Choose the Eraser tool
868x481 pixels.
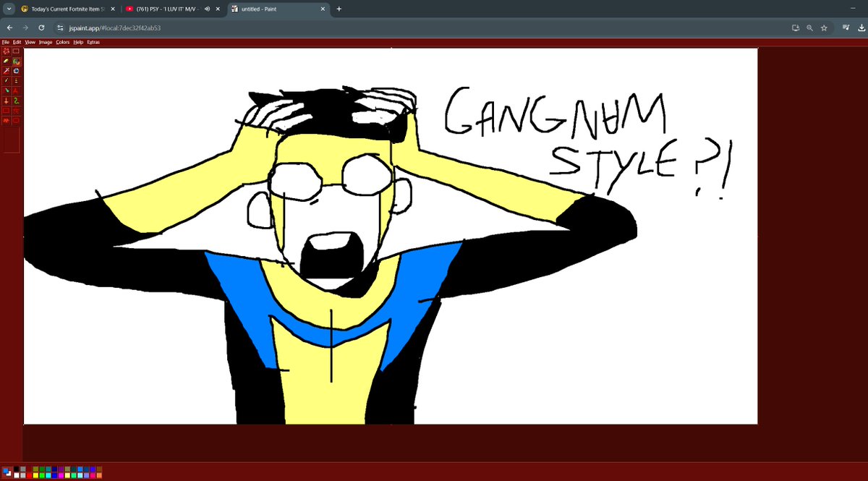pyautogui.click(x=7, y=61)
